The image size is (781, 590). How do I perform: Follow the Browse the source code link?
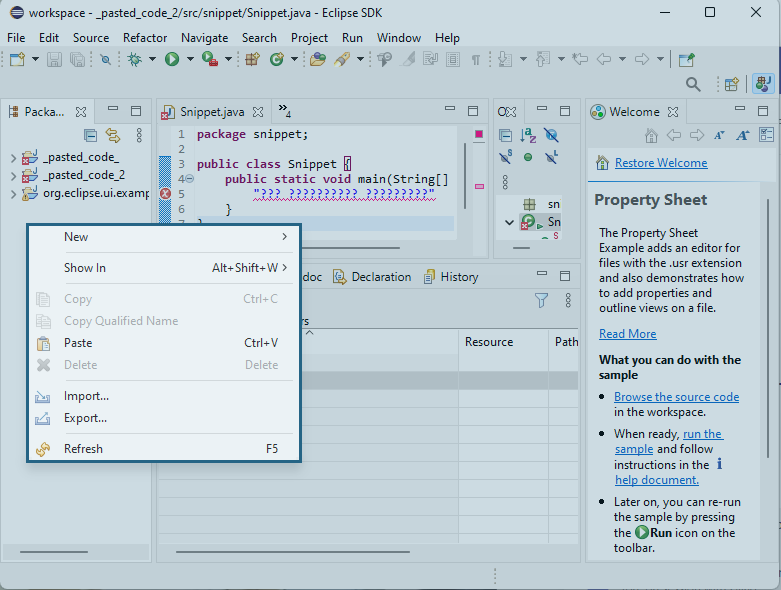pyautogui.click(x=676, y=397)
